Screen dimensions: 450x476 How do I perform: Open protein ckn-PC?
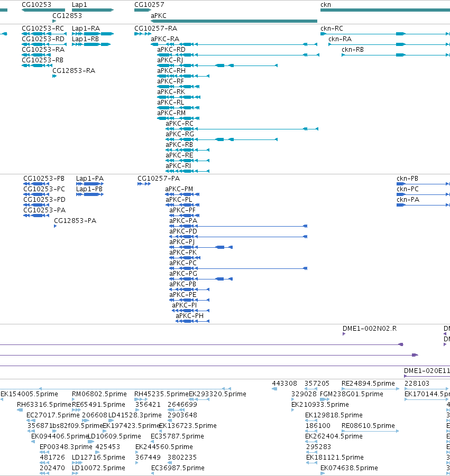click(x=408, y=189)
